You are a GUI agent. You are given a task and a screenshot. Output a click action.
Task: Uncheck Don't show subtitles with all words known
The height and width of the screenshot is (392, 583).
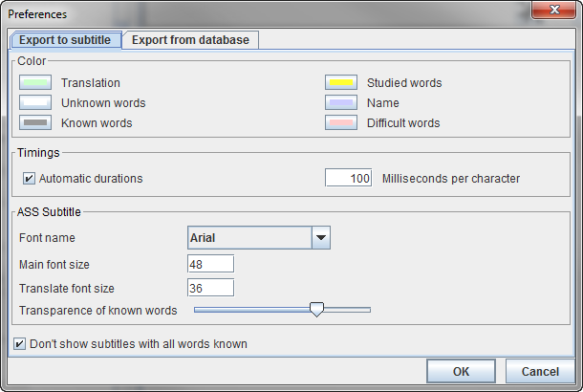coord(20,344)
